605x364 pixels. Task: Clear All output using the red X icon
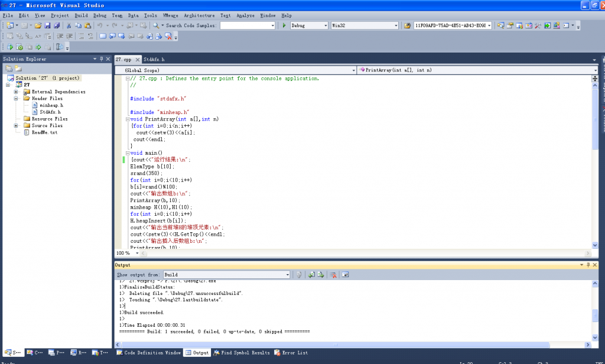[334, 275]
